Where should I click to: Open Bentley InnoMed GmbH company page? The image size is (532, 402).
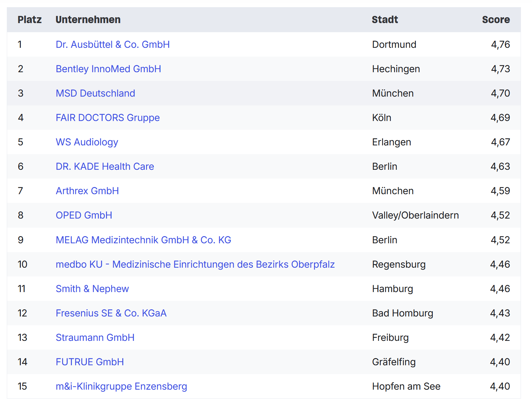[x=108, y=69]
